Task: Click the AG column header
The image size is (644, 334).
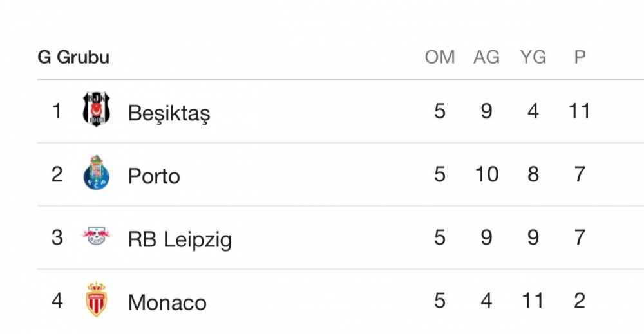Action: [x=486, y=57]
